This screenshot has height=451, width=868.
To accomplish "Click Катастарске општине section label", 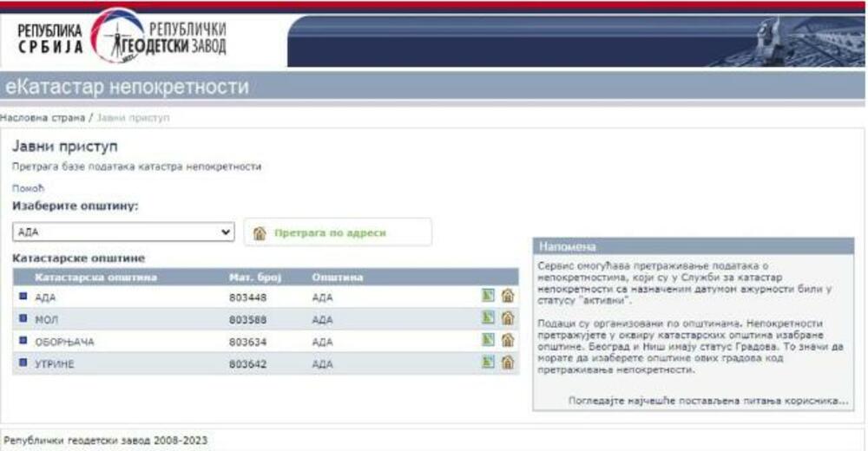I will pyautogui.click(x=79, y=258).
